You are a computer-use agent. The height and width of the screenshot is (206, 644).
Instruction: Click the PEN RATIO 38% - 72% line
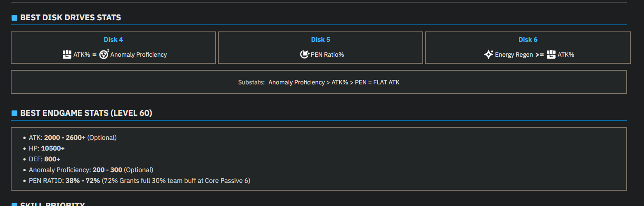click(x=140, y=181)
